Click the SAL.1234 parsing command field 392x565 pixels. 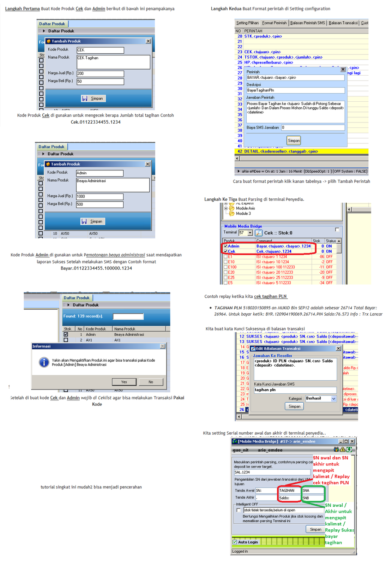[x=272, y=472]
